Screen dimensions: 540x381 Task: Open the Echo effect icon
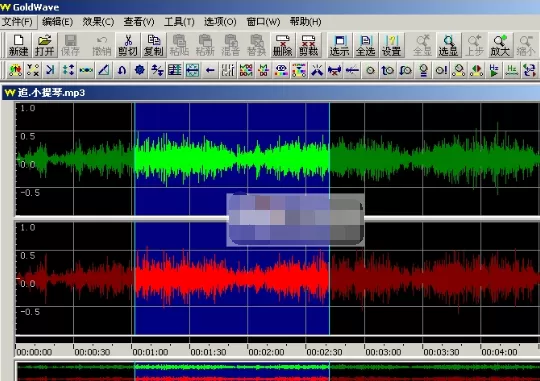coord(50,70)
